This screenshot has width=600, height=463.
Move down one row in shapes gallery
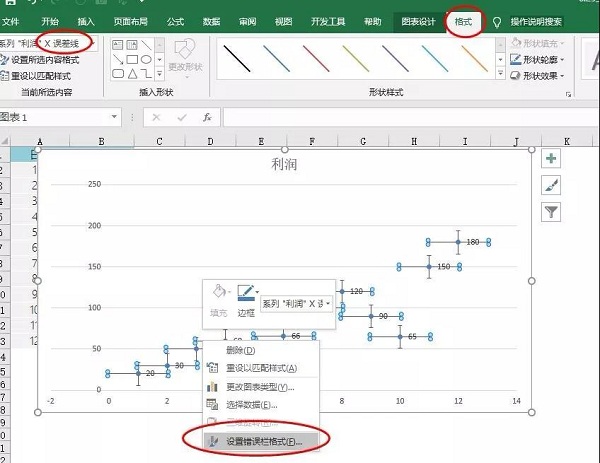tap(160, 59)
